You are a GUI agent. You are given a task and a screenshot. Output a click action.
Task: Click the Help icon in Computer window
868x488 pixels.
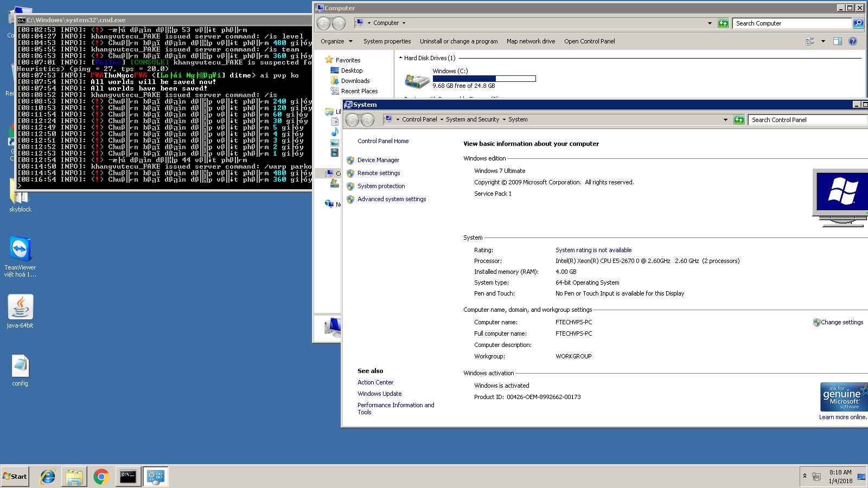pyautogui.click(x=852, y=41)
